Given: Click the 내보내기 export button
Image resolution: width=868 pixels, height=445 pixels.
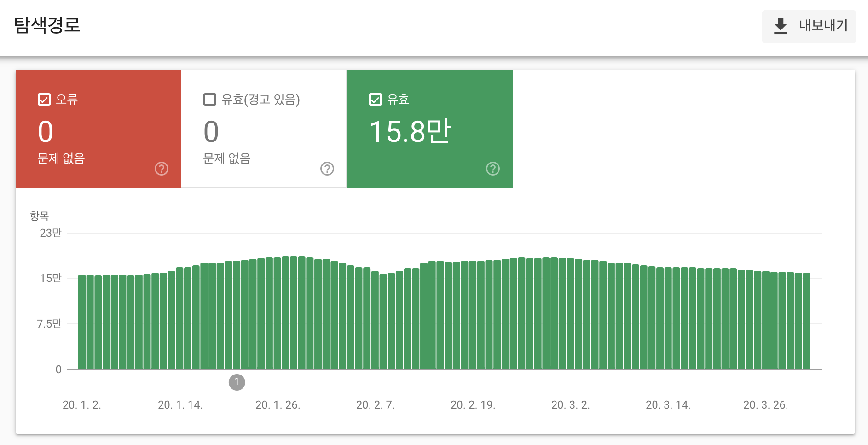Looking at the screenshot, I should click(x=809, y=26).
